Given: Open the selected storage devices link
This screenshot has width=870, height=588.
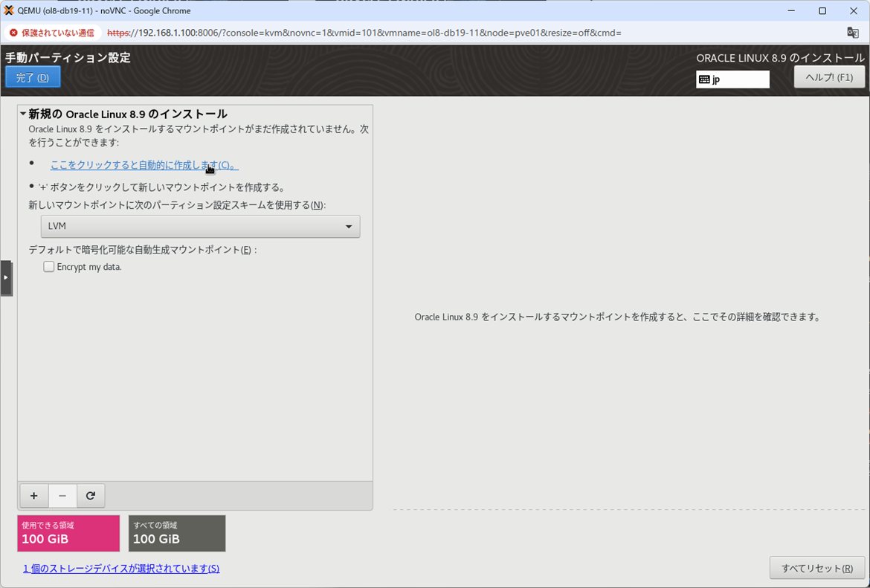Looking at the screenshot, I should coord(121,569).
